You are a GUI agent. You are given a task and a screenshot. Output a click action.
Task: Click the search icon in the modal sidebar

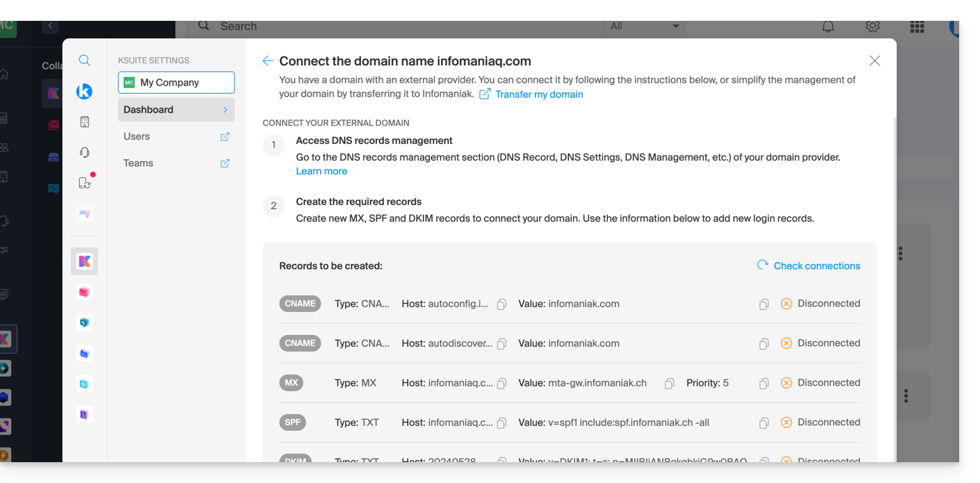[x=84, y=60]
